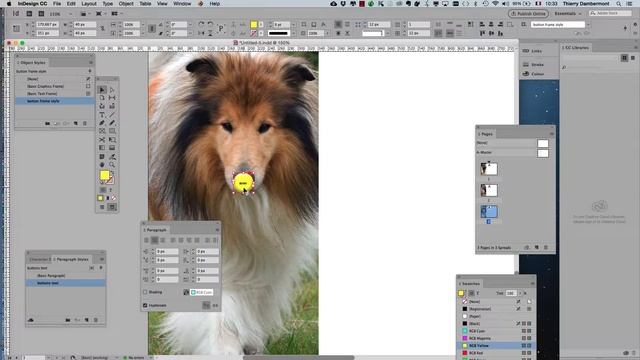The height and width of the screenshot is (360, 640).
Task: Click the Tint value field in Swatches
Action: coord(511,293)
